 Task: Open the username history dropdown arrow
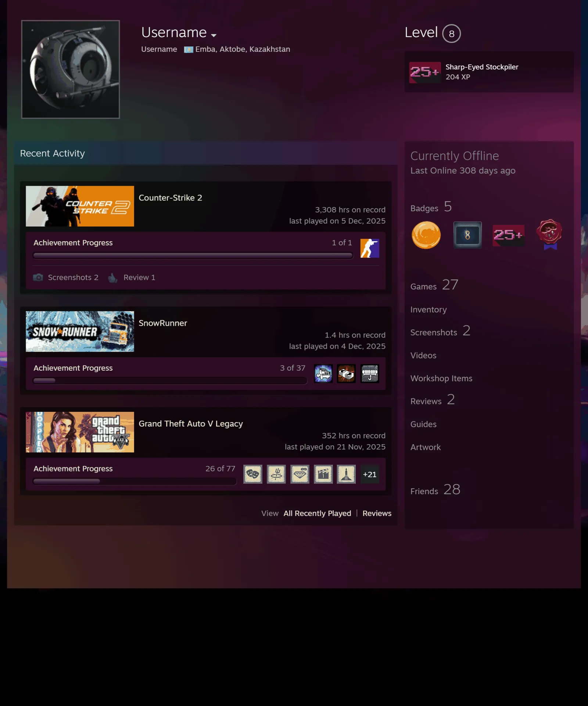pyautogui.click(x=214, y=35)
